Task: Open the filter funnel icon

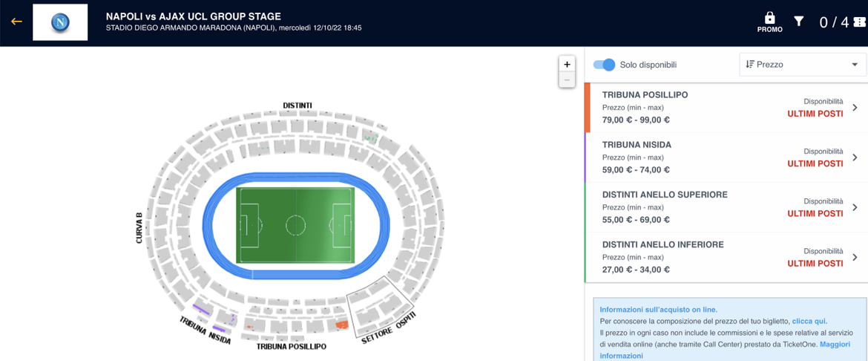Action: point(799,22)
